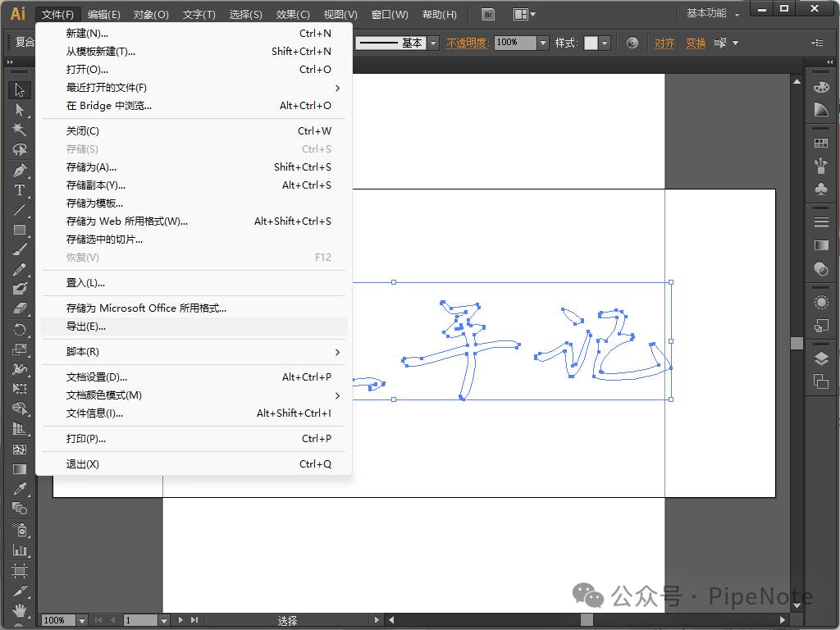Screen dimensions: 840x630
Task: Select the Pen tool
Action: (20, 171)
